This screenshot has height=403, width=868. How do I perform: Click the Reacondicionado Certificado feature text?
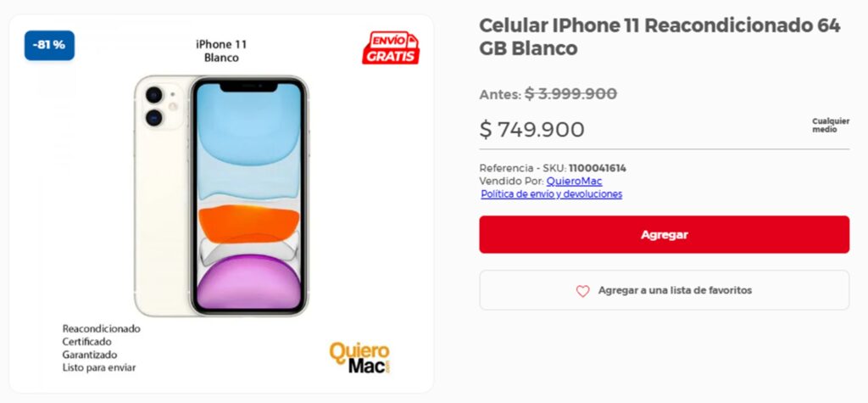coord(102,335)
